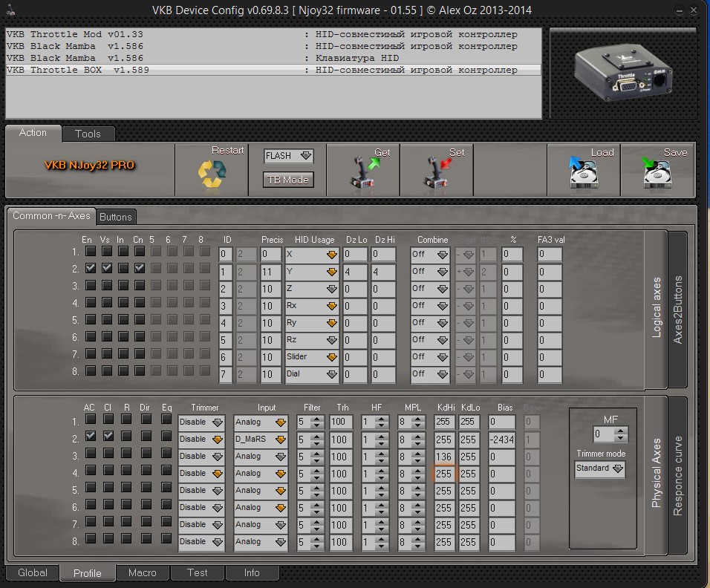Switch to the Tools tab
Image resolution: width=710 pixels, height=588 pixels.
(88, 134)
